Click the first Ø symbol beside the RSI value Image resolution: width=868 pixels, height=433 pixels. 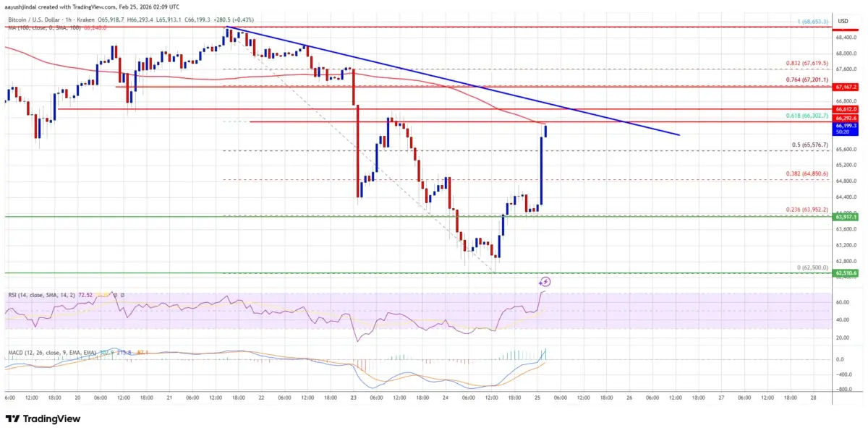[x=116, y=296]
